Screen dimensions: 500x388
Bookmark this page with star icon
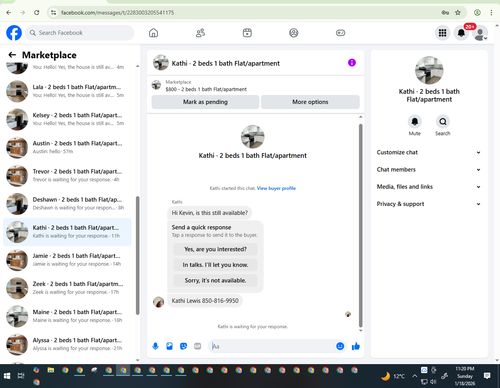pos(458,13)
